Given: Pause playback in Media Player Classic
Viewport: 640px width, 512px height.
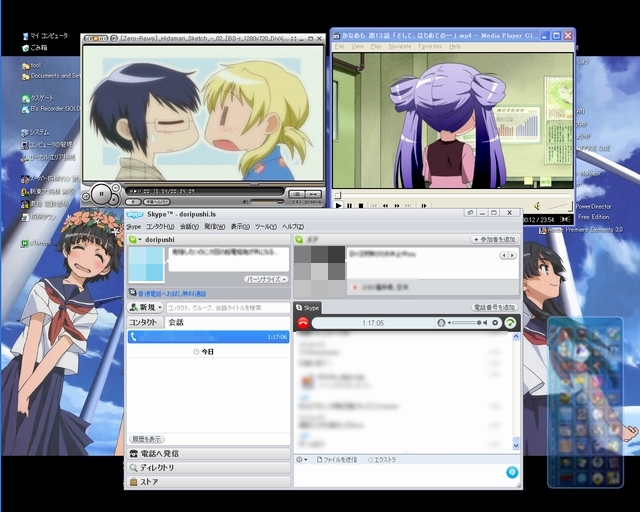Looking at the screenshot, I should (349, 206).
